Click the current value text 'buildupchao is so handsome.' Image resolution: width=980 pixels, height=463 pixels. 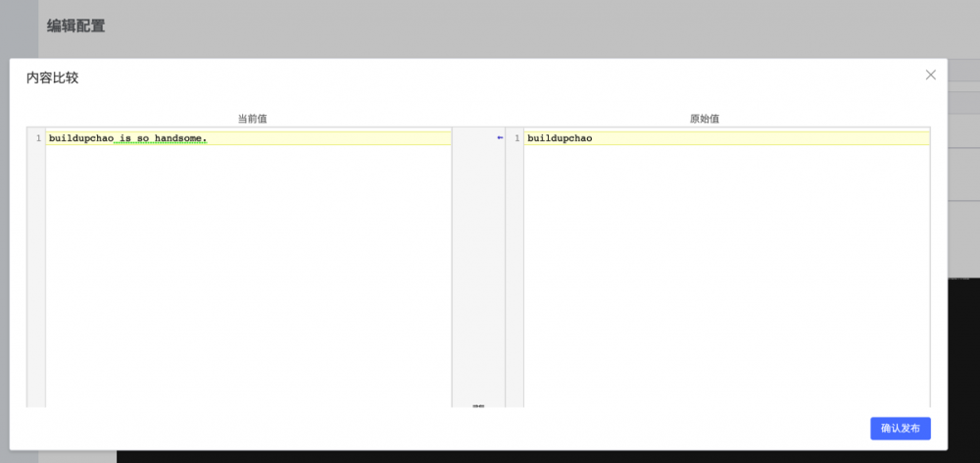[x=128, y=137]
